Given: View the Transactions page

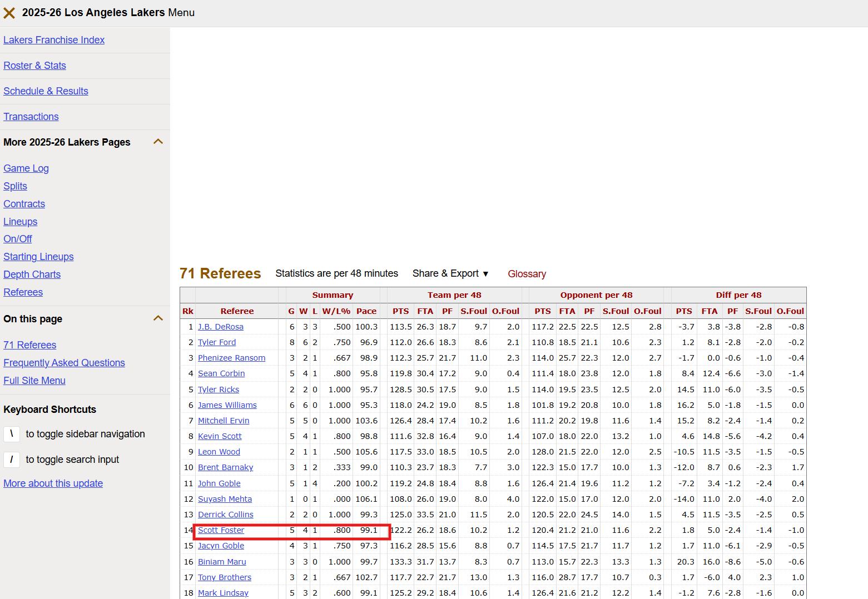Looking at the screenshot, I should pyautogui.click(x=31, y=117).
